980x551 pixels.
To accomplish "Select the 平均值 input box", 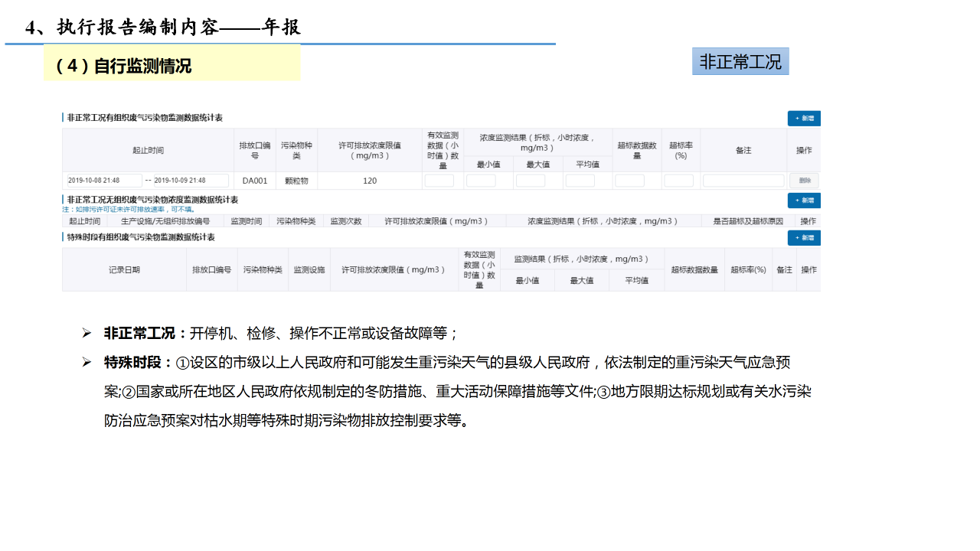I will [580, 181].
